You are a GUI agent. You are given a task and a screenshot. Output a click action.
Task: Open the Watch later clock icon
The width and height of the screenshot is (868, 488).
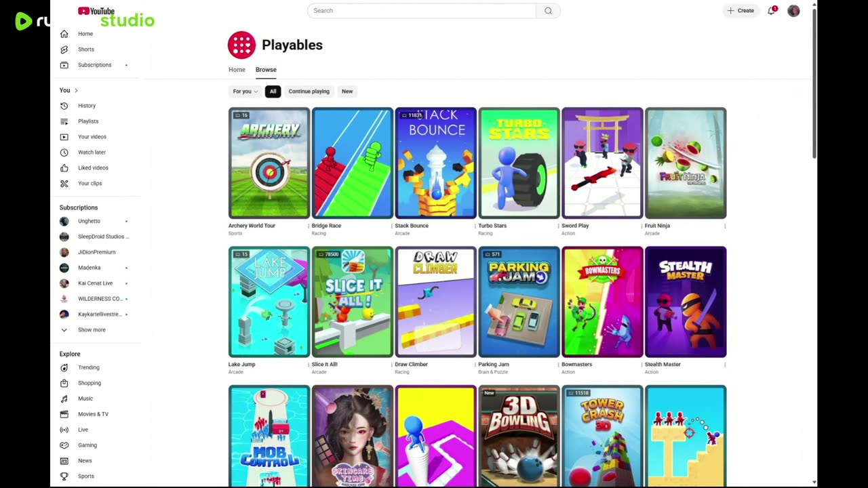point(64,152)
